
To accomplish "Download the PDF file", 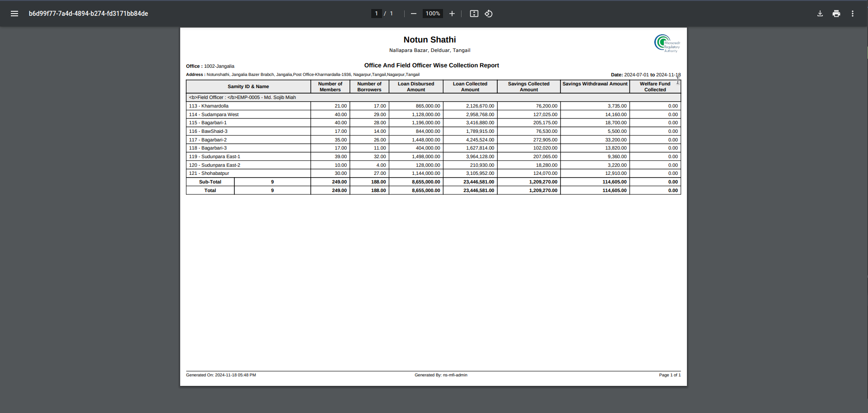I will [820, 14].
